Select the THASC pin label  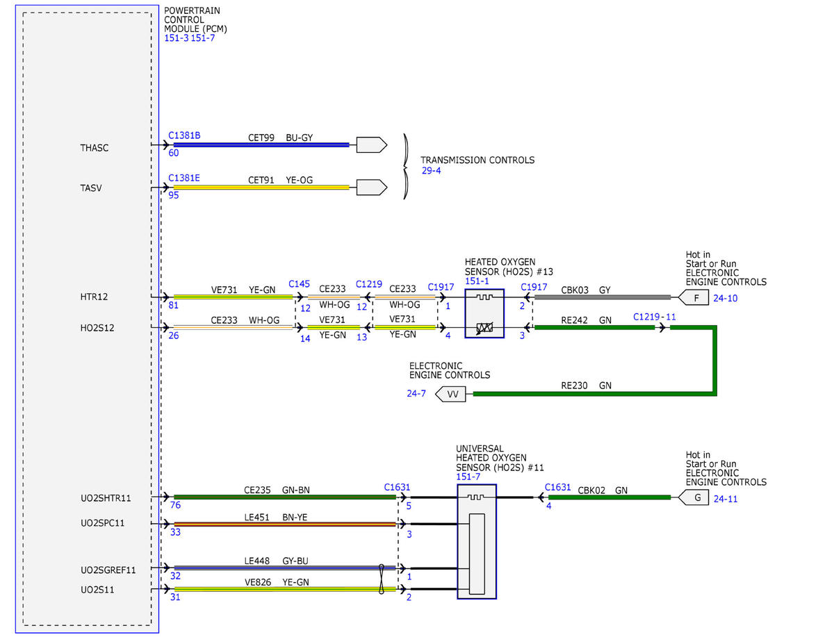[95, 148]
